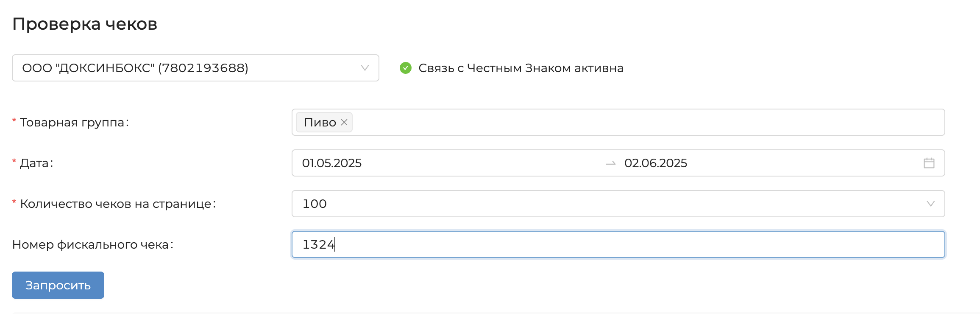980x314 pixels.
Task: Click the "Номер фискального чека" label
Action: tap(92, 244)
